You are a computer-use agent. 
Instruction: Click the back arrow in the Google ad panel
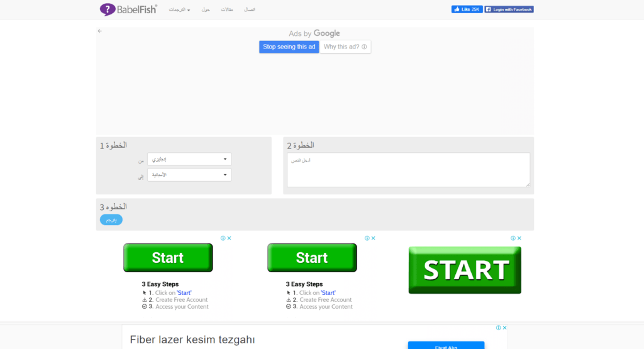click(100, 31)
